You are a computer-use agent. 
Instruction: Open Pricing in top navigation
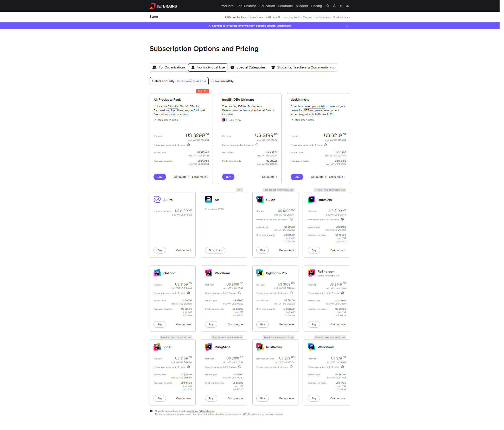pos(316,6)
